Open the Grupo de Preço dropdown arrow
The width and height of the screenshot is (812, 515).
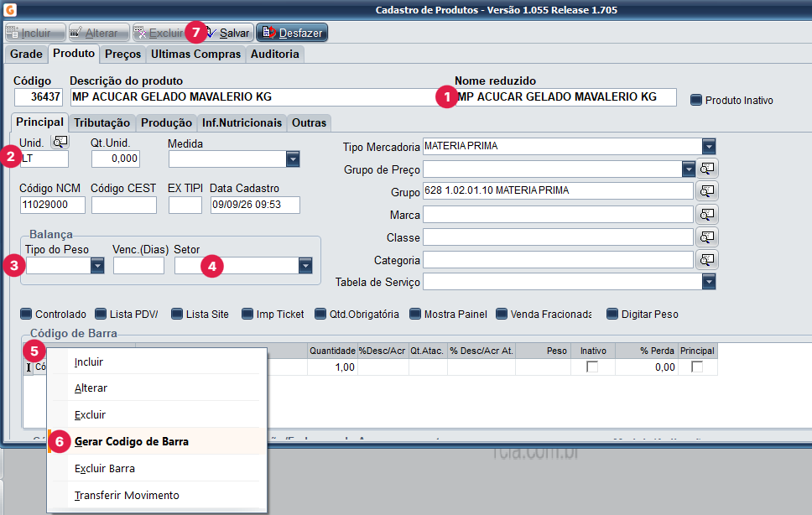click(688, 169)
